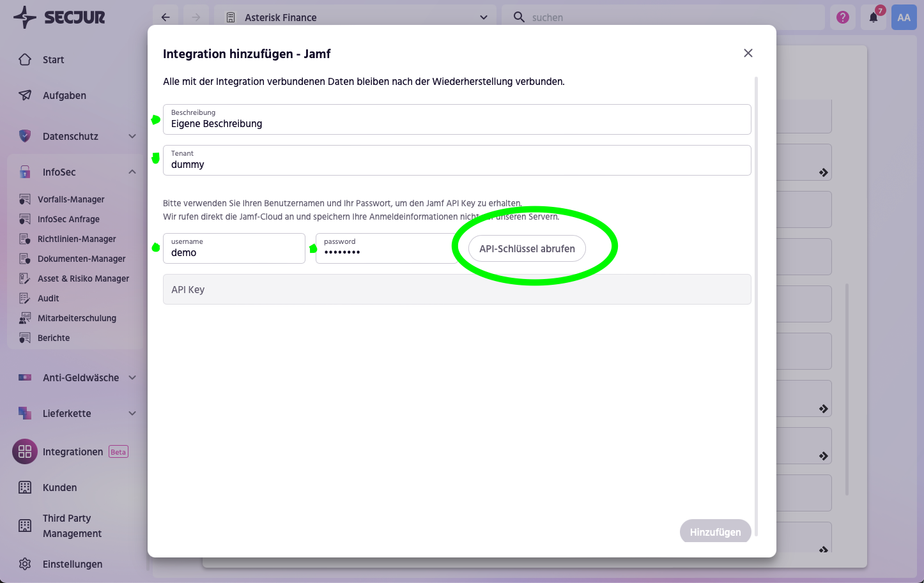The height and width of the screenshot is (583, 924).
Task: Open Integrationen grid icon
Action: 25,451
